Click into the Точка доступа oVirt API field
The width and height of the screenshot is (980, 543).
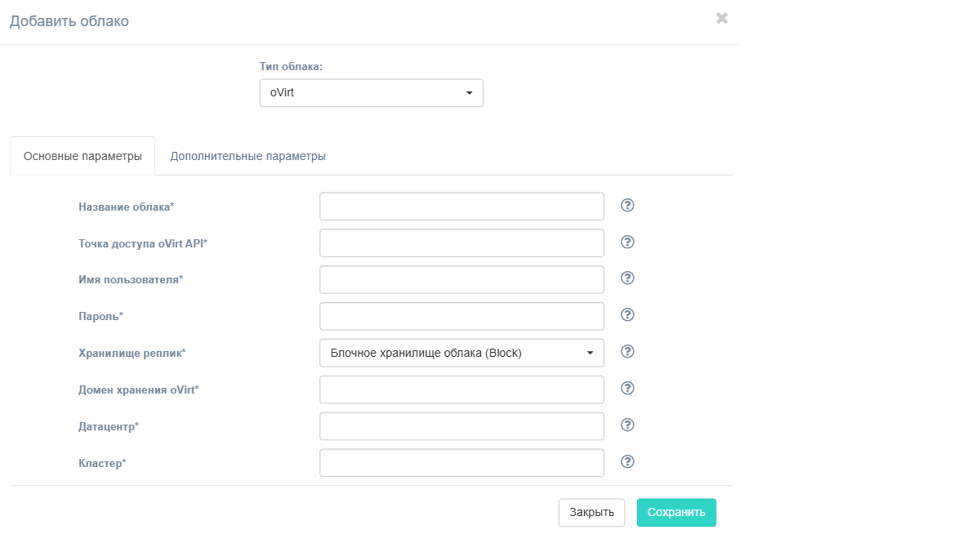pyautogui.click(x=461, y=243)
